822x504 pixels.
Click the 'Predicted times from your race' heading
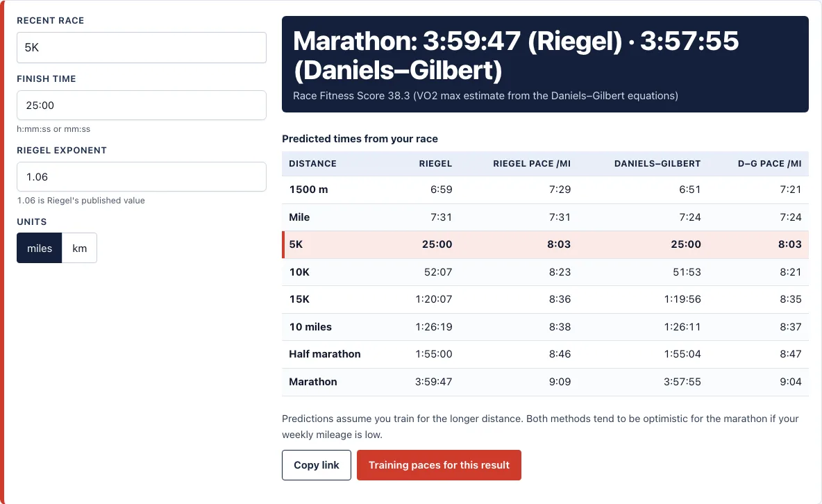coord(360,139)
